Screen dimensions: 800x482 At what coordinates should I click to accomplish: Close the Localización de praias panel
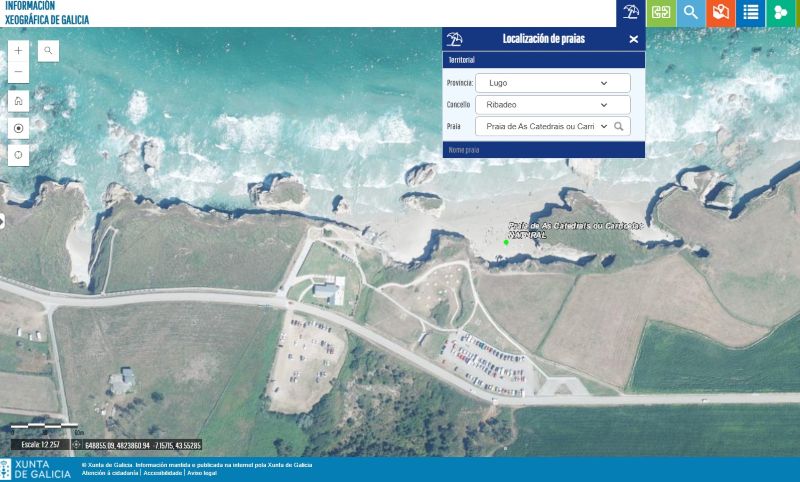point(634,39)
